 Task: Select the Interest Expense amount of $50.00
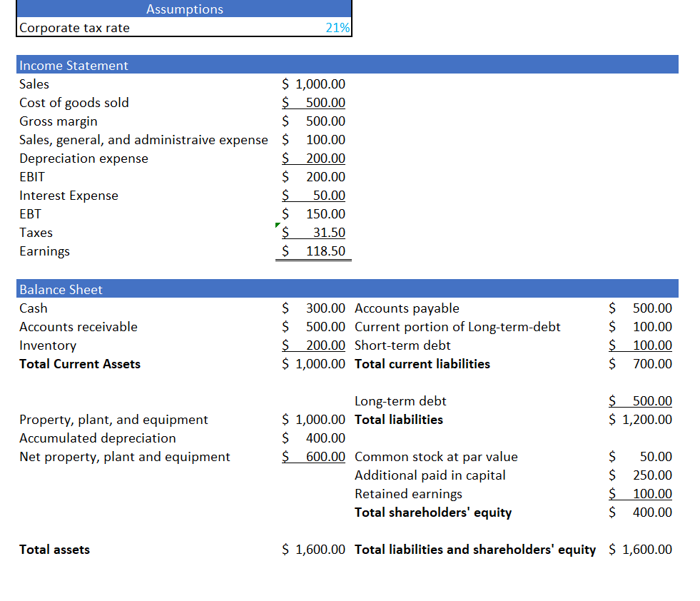314,195
